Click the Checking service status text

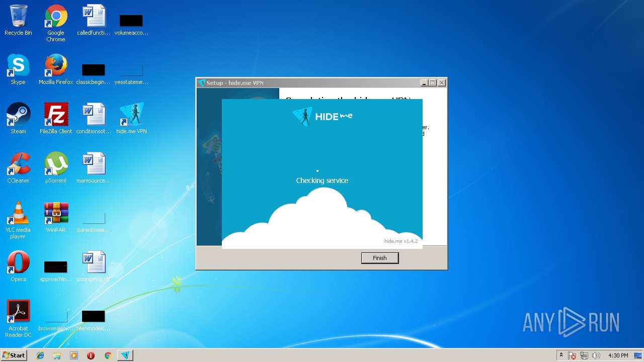[x=322, y=180]
